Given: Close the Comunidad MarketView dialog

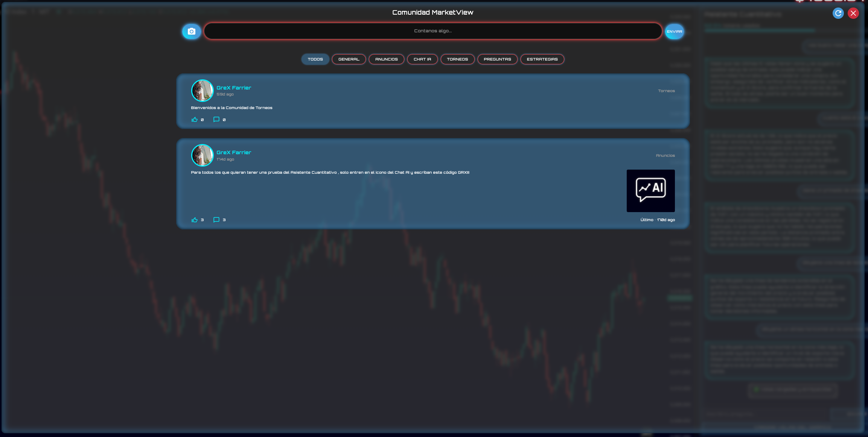Looking at the screenshot, I should click(853, 13).
